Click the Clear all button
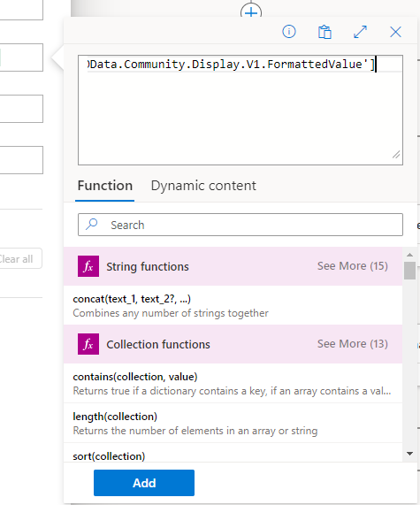This screenshot has width=420, height=505. pos(18,258)
